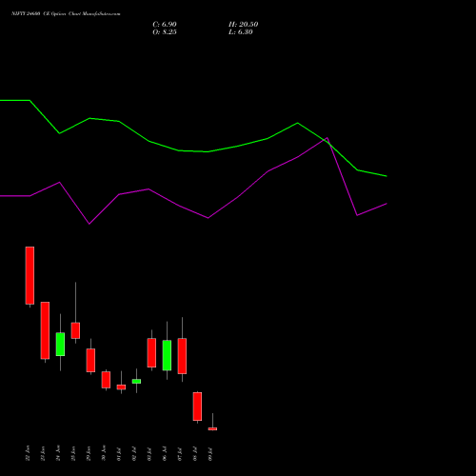Click the small green candle above 02 Jul
The image size is (476, 476).
point(136,381)
